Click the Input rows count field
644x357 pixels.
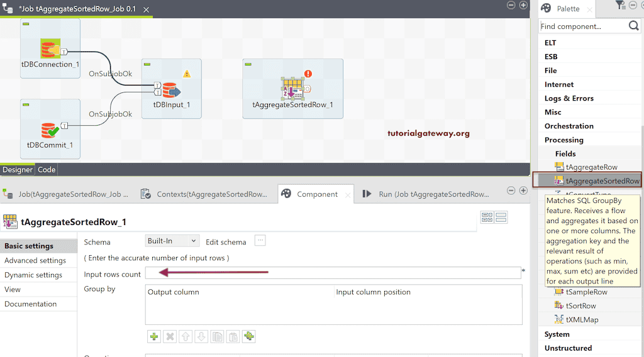[333, 273]
